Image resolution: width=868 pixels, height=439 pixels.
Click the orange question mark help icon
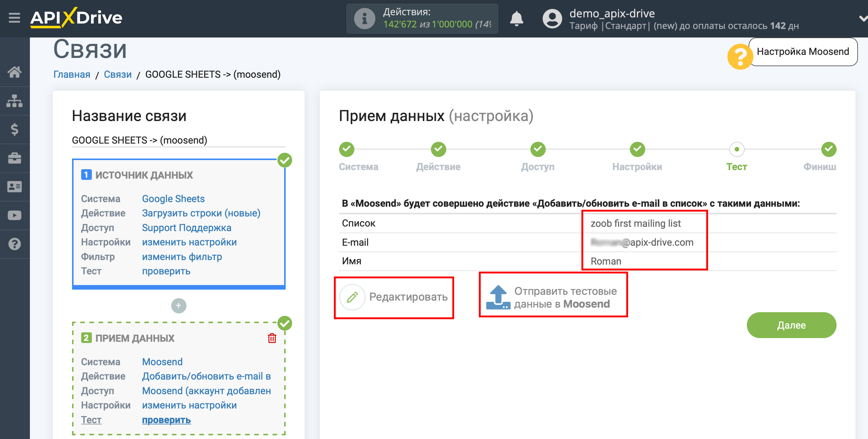click(x=740, y=57)
